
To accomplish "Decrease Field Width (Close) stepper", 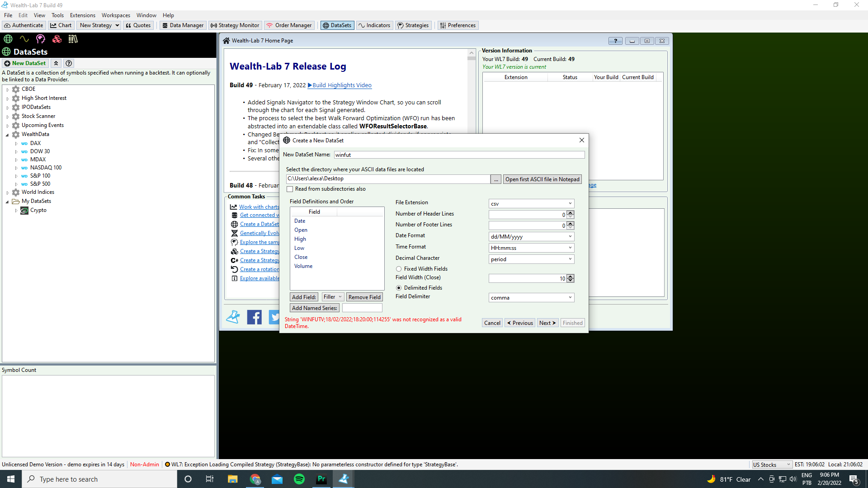I will (571, 281).
